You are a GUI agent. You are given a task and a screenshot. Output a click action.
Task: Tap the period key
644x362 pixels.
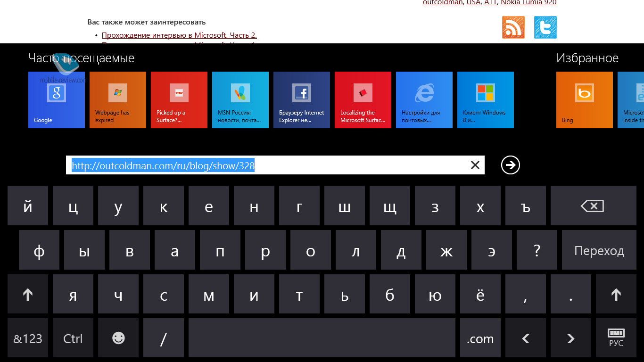(571, 294)
